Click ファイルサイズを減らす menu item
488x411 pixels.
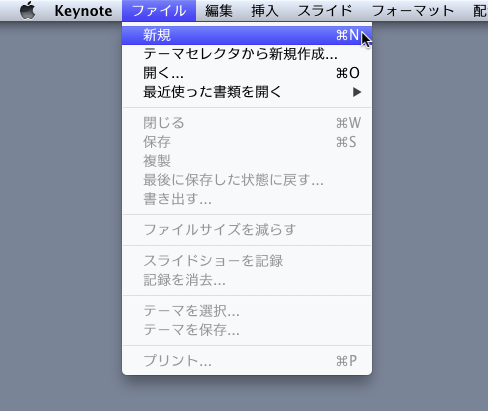(247, 230)
